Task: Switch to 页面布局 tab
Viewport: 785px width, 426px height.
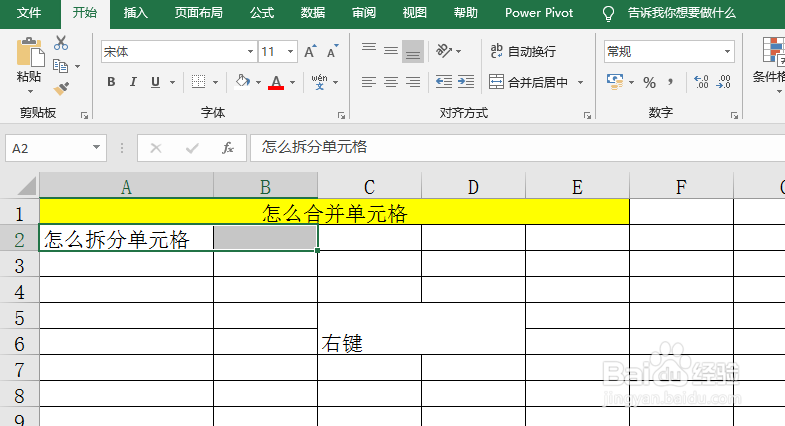Action: pyautogui.click(x=198, y=13)
